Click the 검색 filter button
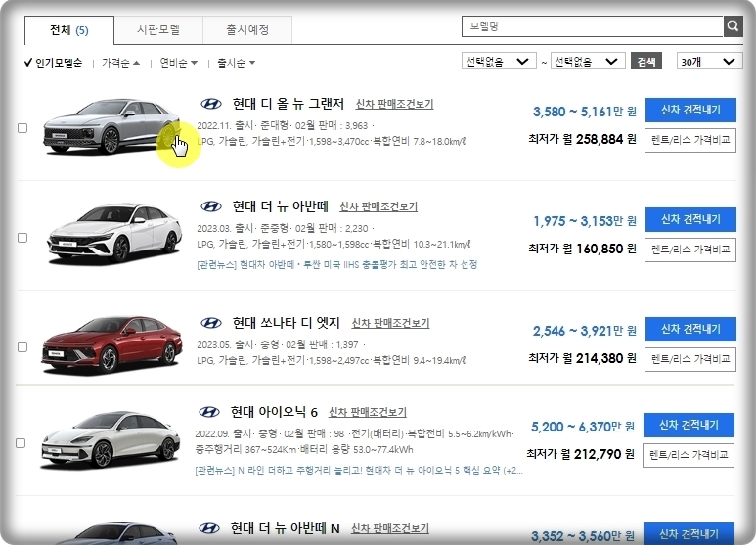 (x=646, y=62)
